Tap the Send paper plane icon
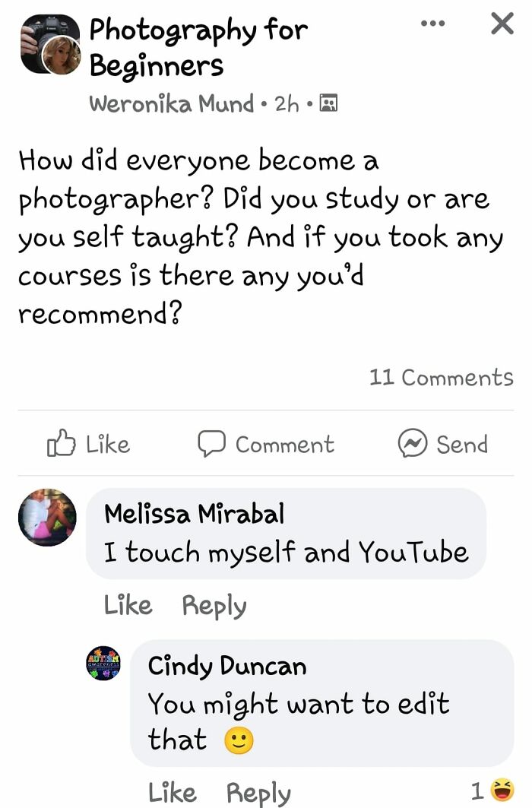 coord(411,444)
